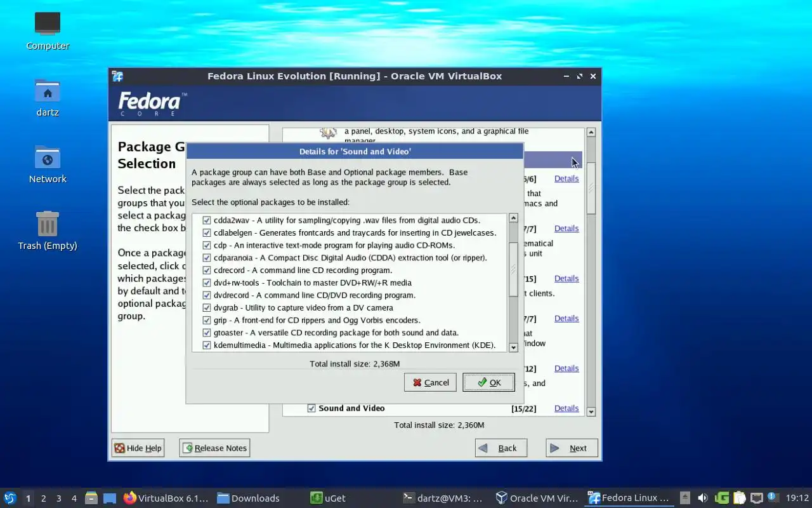Uncheck the cdda2wav package checkbox

click(206, 220)
